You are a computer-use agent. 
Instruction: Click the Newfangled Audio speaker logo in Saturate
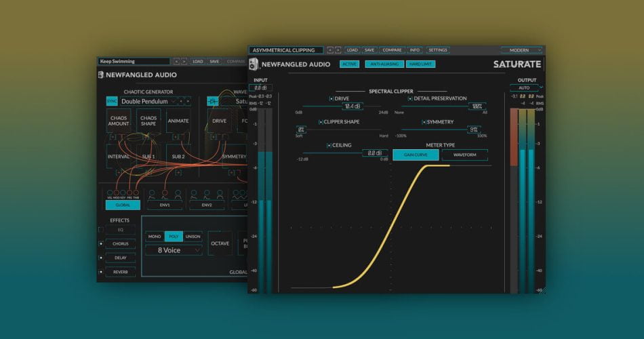(x=254, y=64)
